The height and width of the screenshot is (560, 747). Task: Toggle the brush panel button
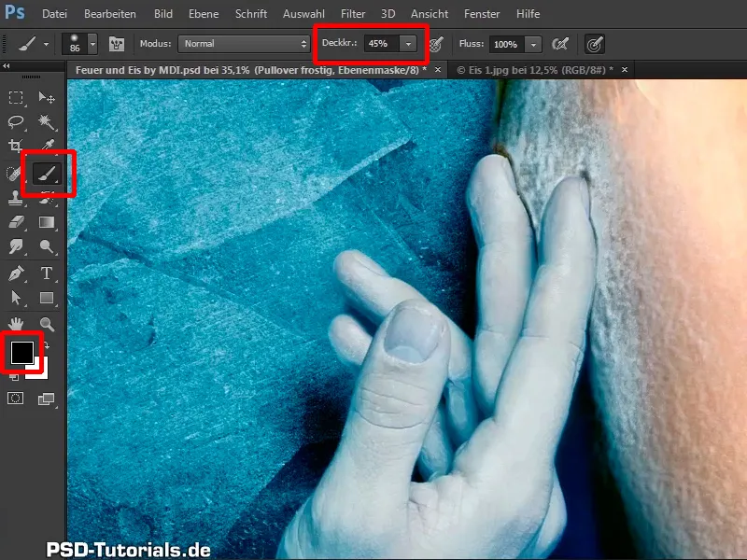tap(117, 44)
